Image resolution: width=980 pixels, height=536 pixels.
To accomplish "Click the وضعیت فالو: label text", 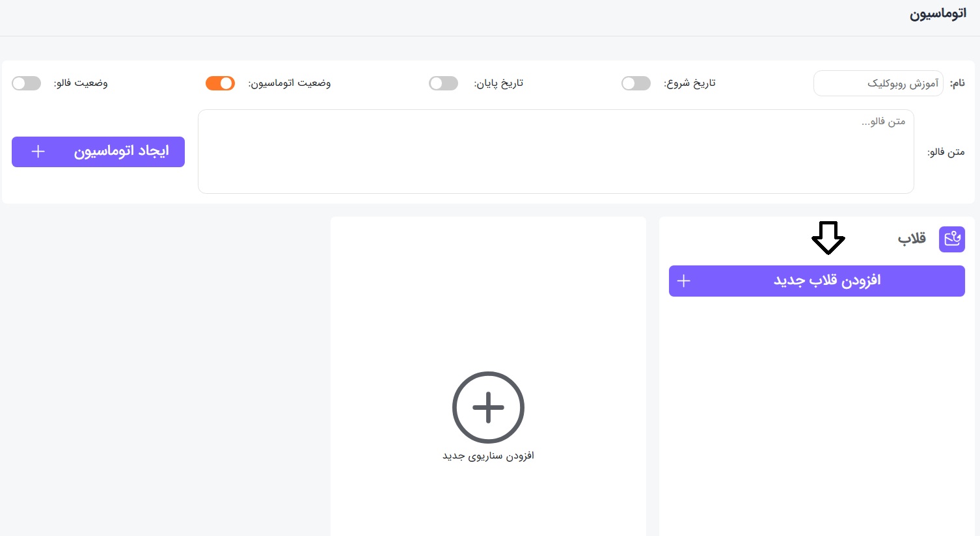I will pos(81,83).
